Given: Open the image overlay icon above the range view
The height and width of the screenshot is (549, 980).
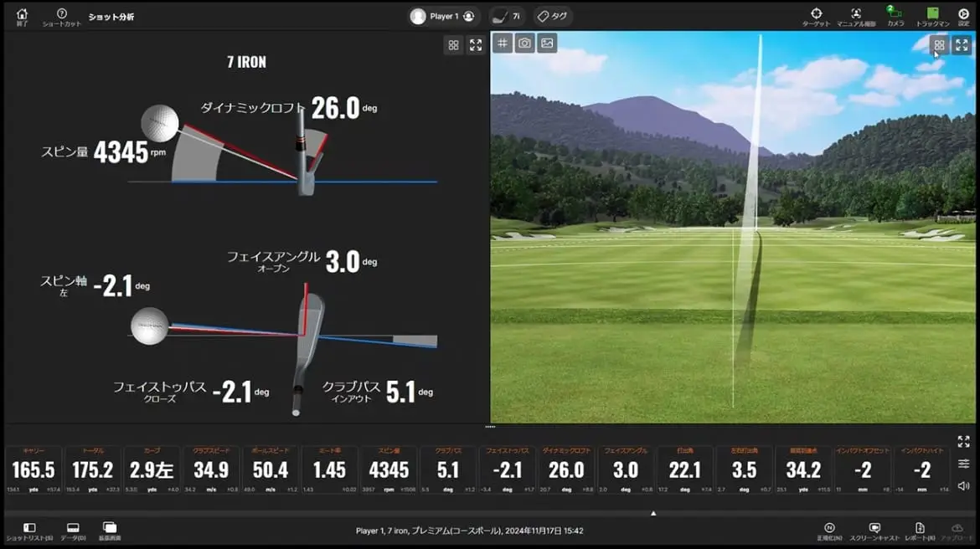Looking at the screenshot, I should pos(545,42).
